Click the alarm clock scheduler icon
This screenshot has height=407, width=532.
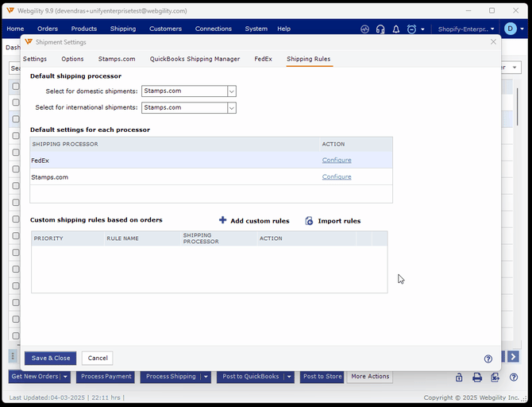click(x=411, y=29)
